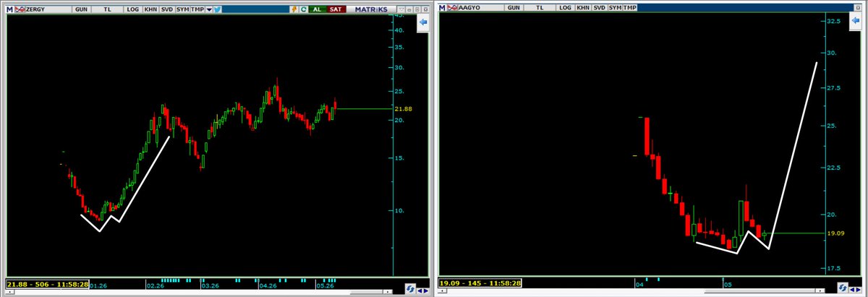Click the 02.26 date marker in ZERGY chart
The width and height of the screenshot is (868, 297).
click(x=154, y=286)
